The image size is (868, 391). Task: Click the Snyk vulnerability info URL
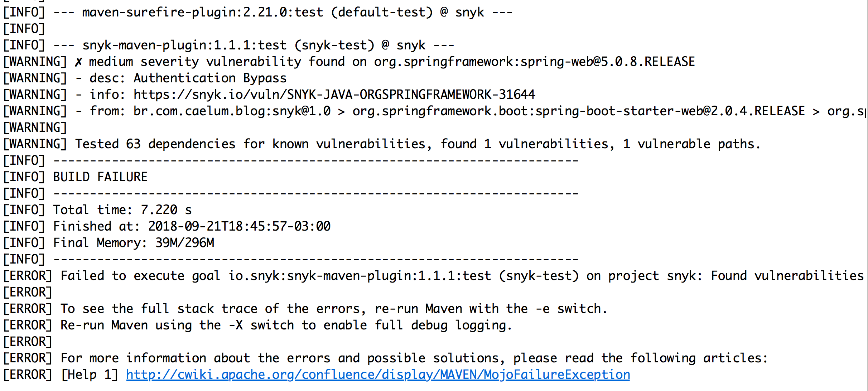tap(334, 95)
